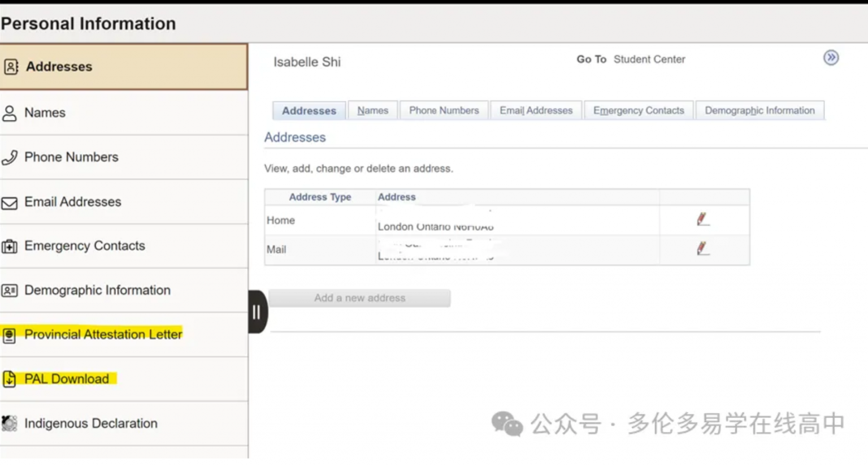Click the Emergency Contacts medical kit icon
Image resolution: width=868 pixels, height=466 pixels.
point(10,247)
